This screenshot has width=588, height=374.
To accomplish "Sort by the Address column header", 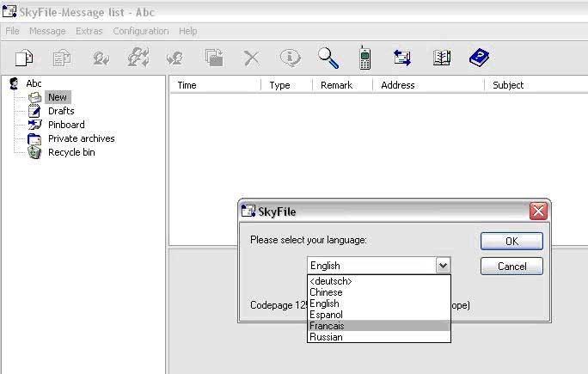I will tap(429, 85).
